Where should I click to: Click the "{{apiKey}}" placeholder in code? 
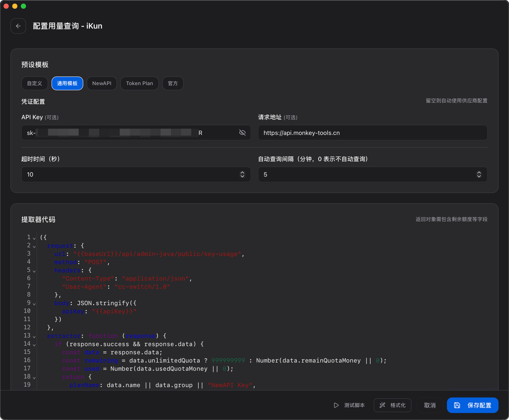pos(114,311)
